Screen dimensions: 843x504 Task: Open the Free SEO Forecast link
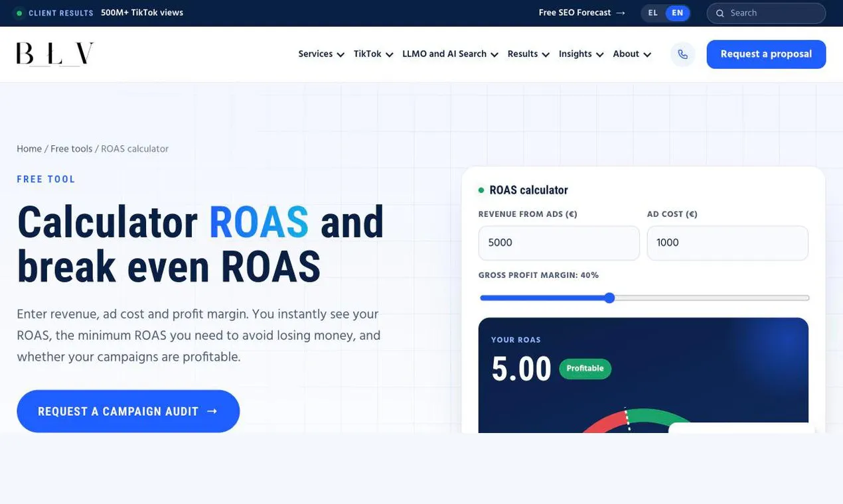click(582, 13)
